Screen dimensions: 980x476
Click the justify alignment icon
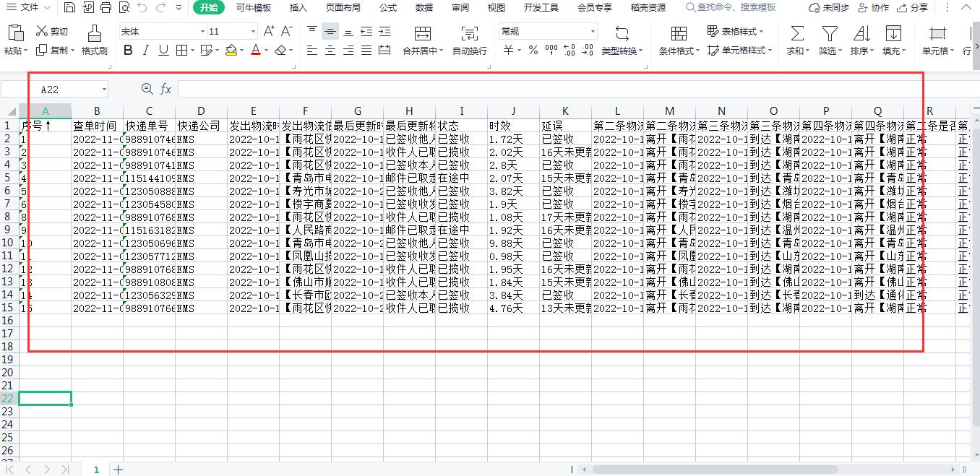pyautogui.click(x=366, y=51)
